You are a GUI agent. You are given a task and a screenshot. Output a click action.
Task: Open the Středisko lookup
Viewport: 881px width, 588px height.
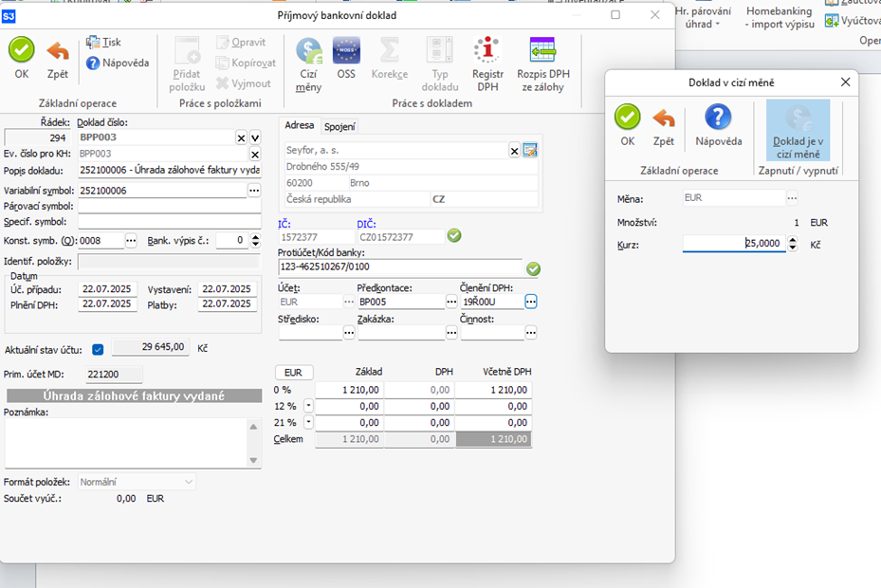(x=349, y=333)
